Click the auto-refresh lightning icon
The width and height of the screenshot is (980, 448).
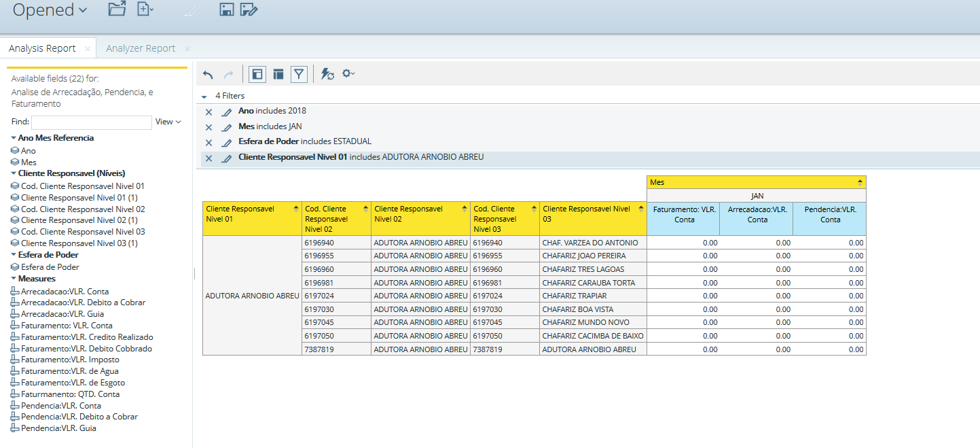point(327,74)
